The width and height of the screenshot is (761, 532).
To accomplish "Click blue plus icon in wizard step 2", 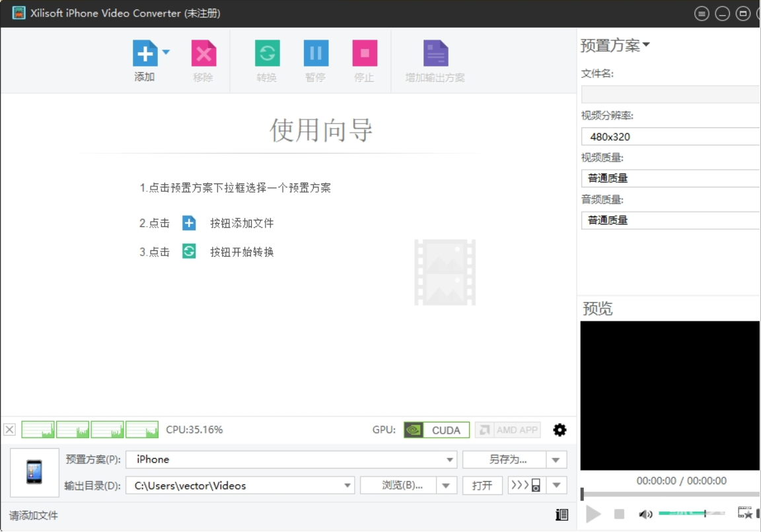I will [189, 223].
